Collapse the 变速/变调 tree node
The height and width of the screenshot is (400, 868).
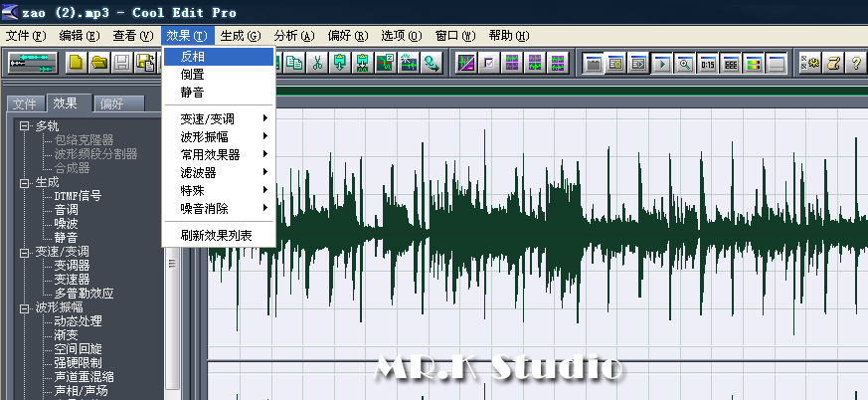24,252
